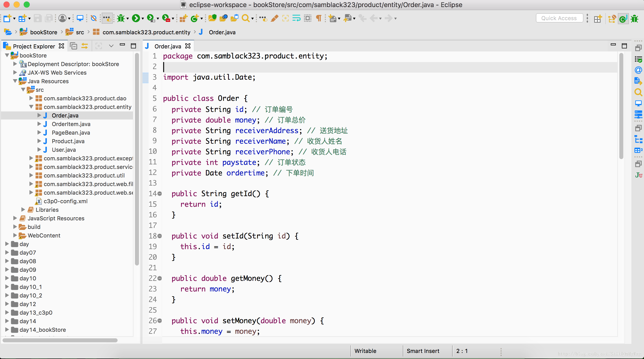Click the green Debug bug icon
This screenshot has width=644, height=359.
(121, 18)
